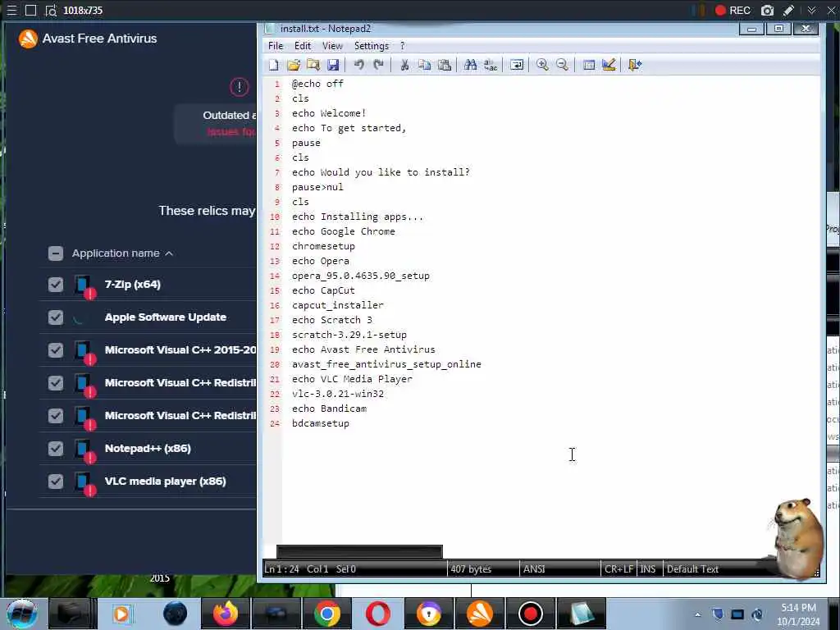840x630 pixels.
Task: Click the Browse files toolbar icon
Action: coord(313,65)
